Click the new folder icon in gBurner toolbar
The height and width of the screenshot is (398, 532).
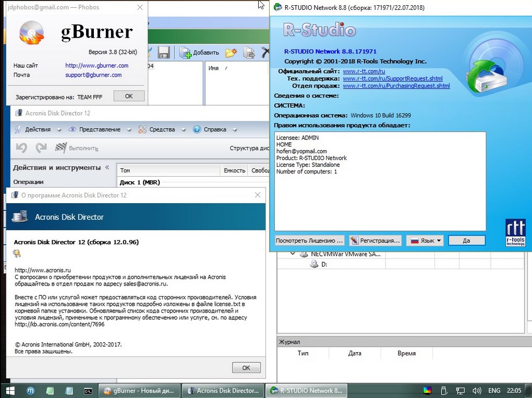[231, 53]
